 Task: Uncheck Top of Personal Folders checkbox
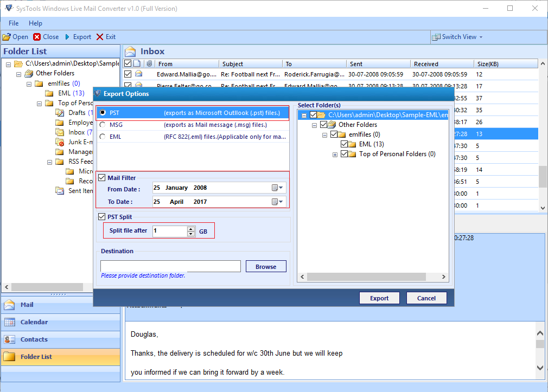point(344,154)
